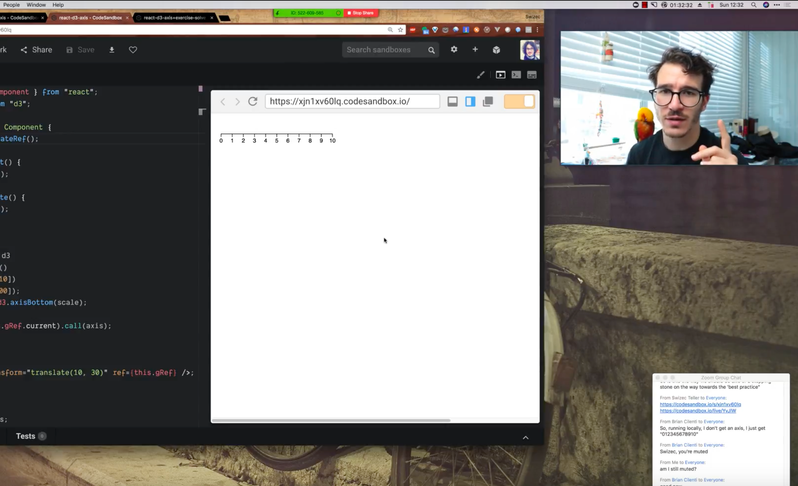Screen dimensions: 798x486
Task: Toggle preview docked to bottom layout
Action: [x=453, y=101]
